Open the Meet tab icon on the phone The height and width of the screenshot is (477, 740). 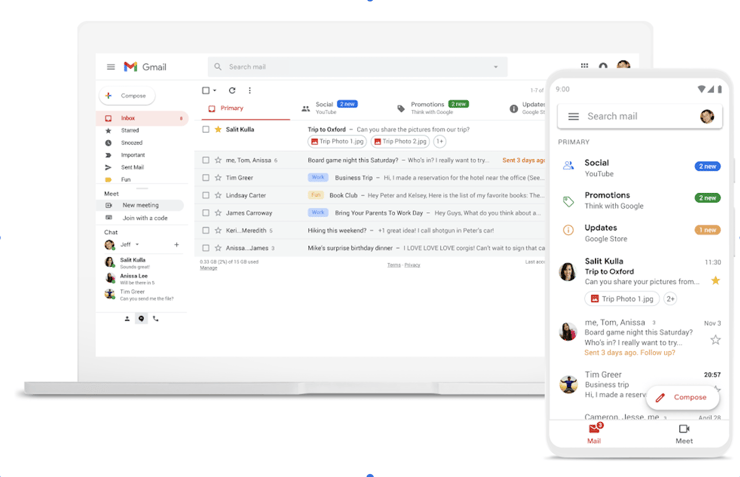(684, 428)
